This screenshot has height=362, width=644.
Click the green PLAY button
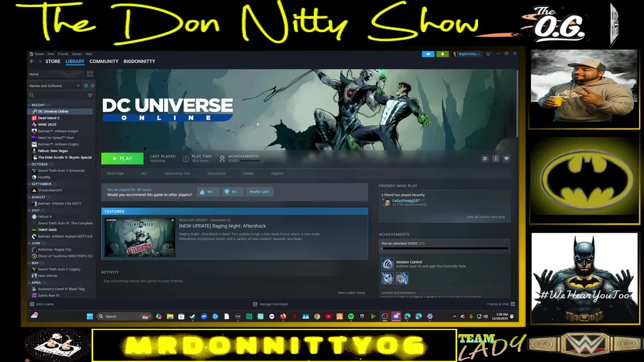point(122,158)
